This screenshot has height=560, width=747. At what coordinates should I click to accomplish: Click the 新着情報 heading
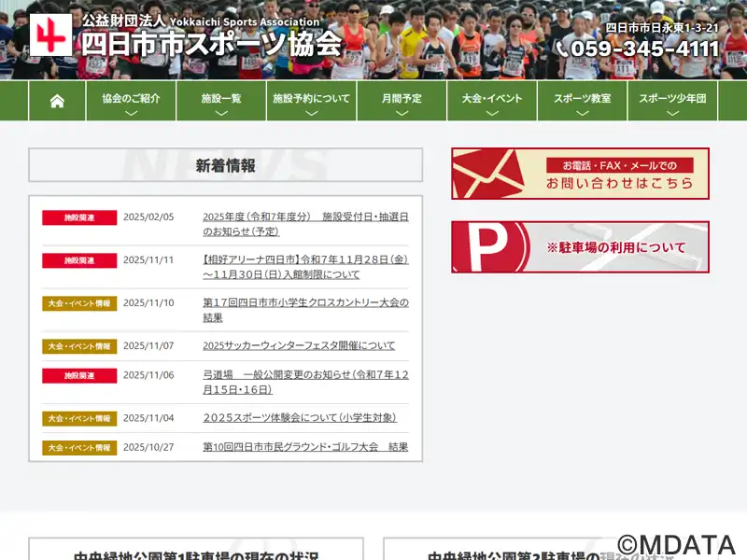pyautogui.click(x=225, y=166)
